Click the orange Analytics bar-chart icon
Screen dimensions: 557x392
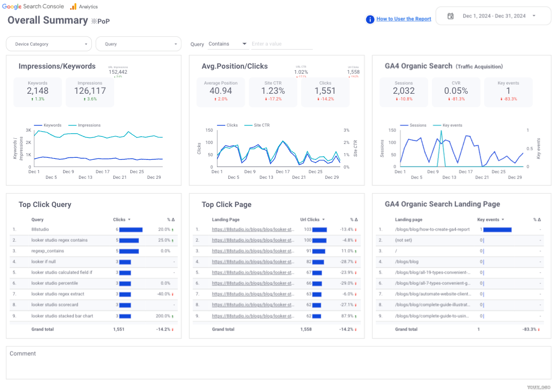tap(73, 7)
